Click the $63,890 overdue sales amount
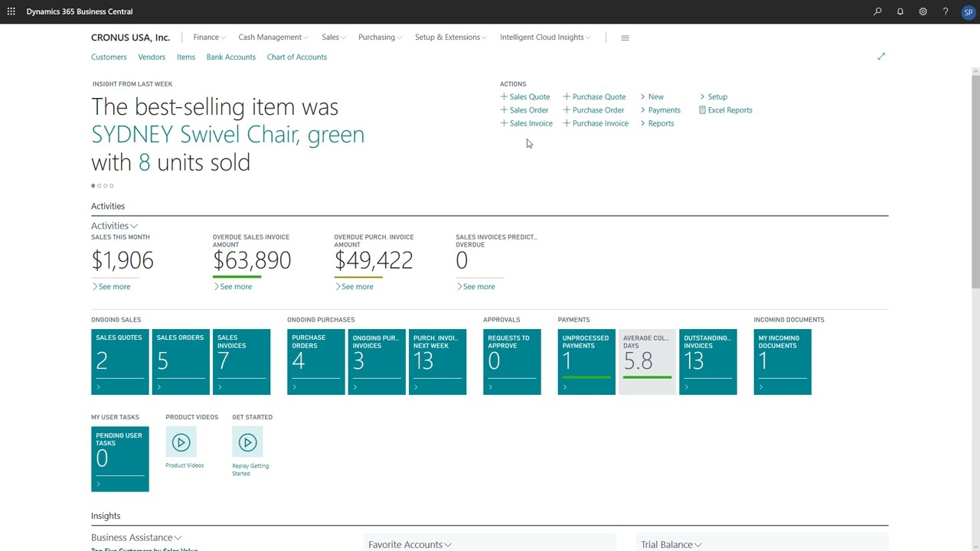The image size is (980, 551). click(x=252, y=260)
